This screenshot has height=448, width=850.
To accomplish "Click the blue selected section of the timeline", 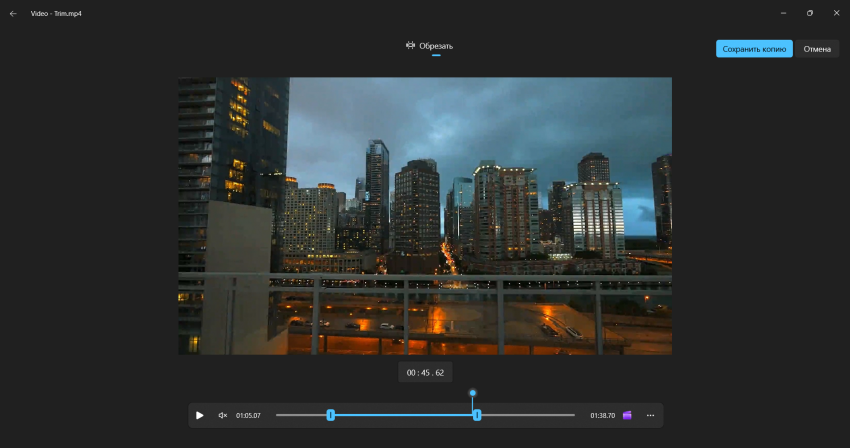I will click(404, 415).
